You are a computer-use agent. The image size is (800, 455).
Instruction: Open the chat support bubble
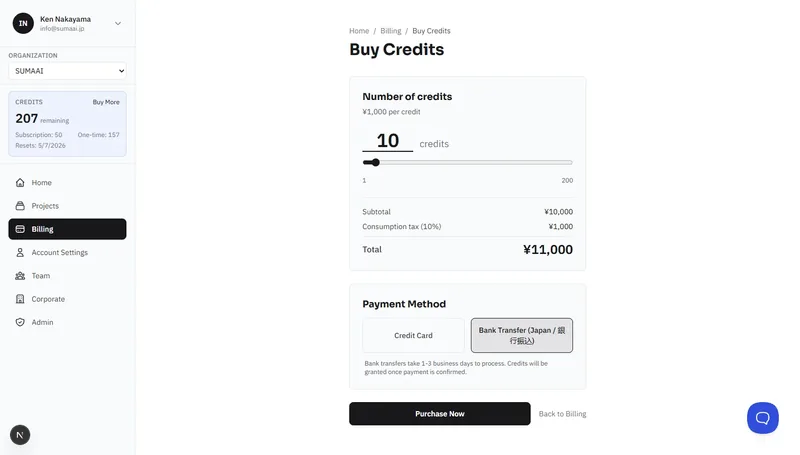click(x=762, y=417)
